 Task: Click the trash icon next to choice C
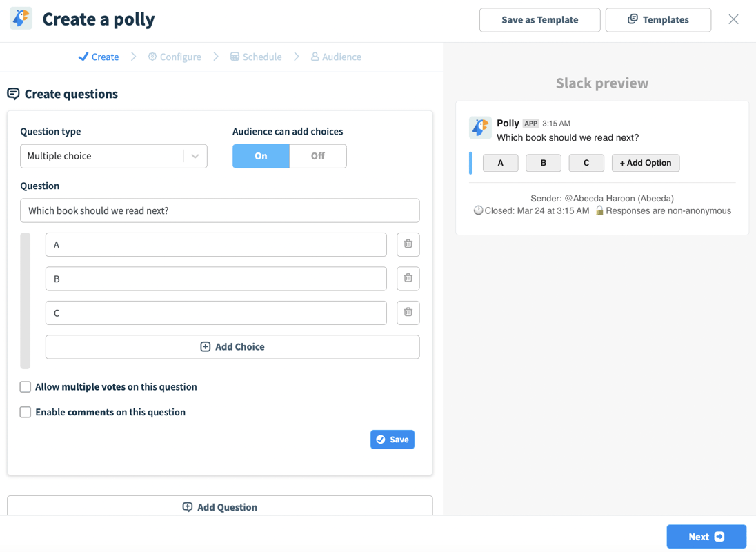click(408, 313)
